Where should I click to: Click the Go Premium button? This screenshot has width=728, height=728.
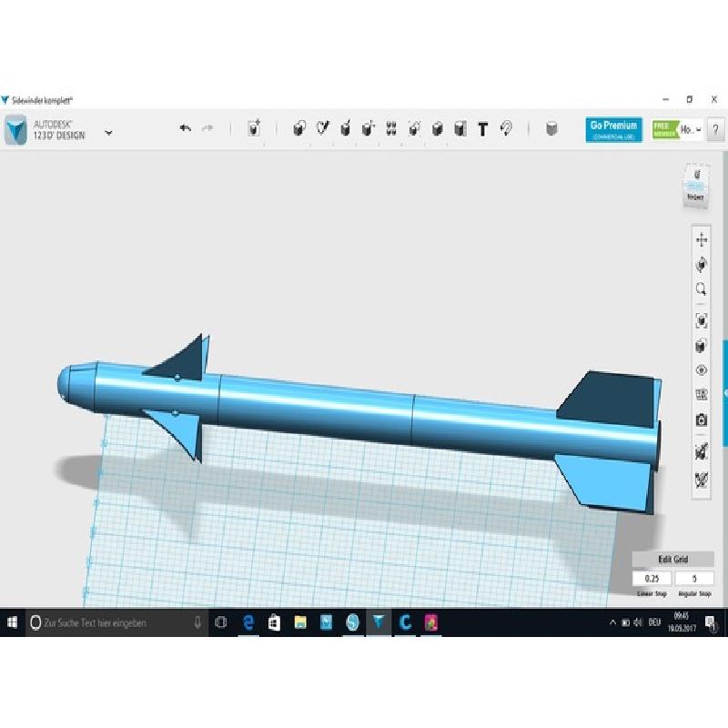[x=613, y=129]
